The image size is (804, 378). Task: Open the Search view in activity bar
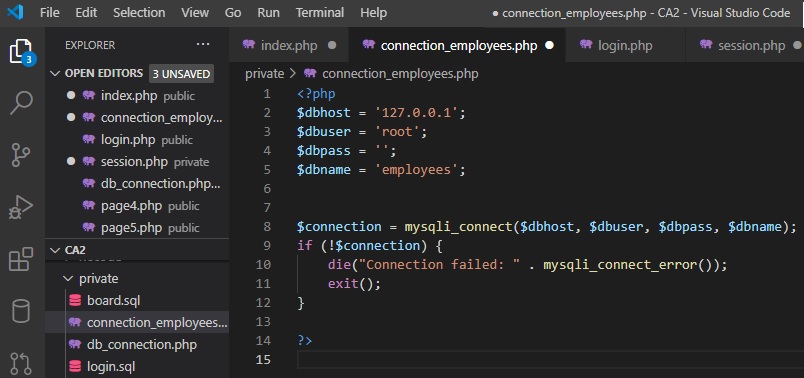coord(21,103)
